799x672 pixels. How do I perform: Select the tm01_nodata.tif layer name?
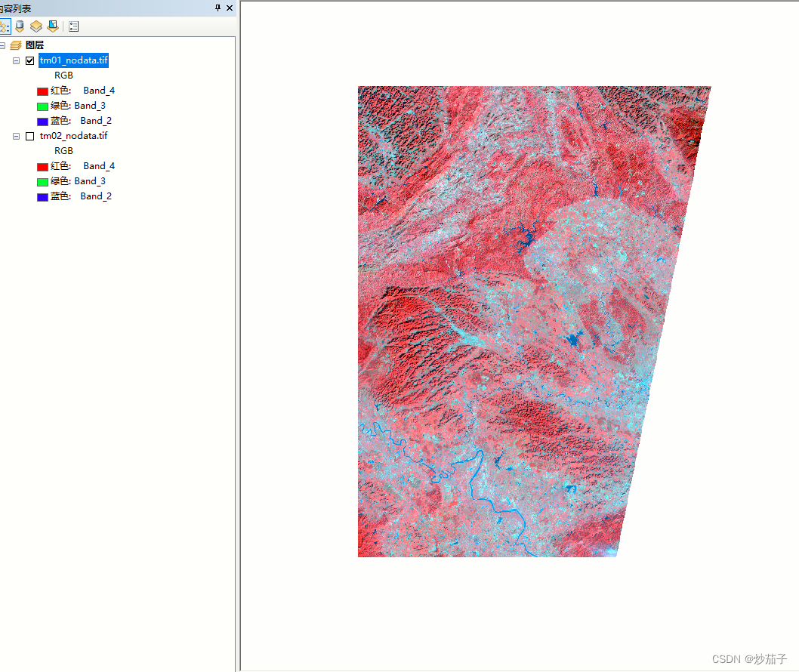coord(73,60)
